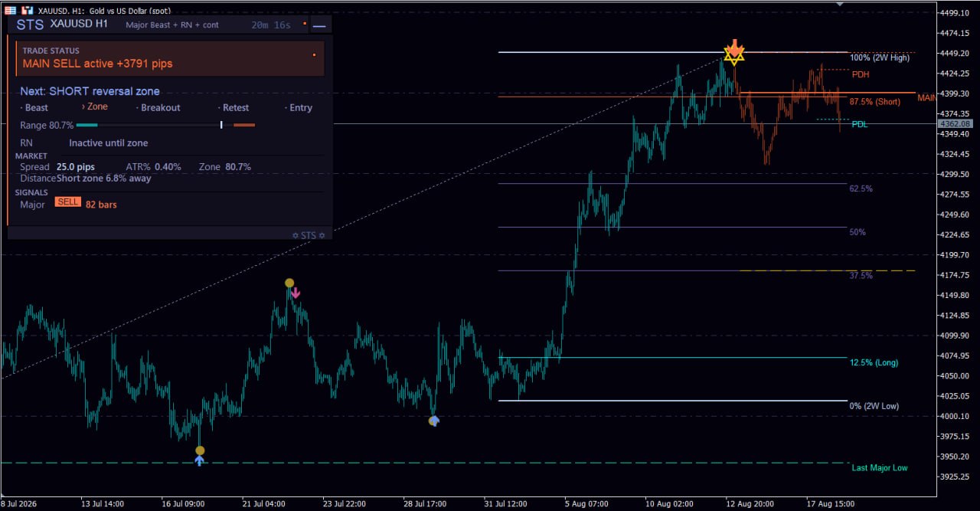Click the blue up arrow at the July 16 low
Screen dimensions: 980x511
click(200, 460)
